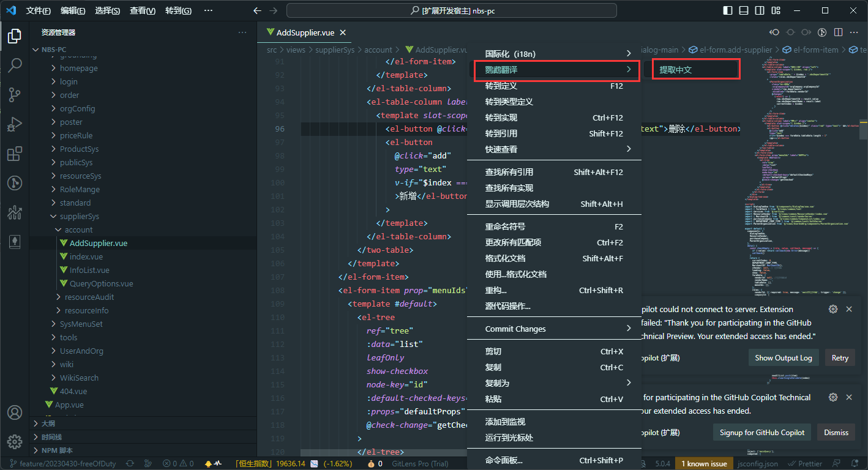Viewport: 868px width, 470px height.
Task: Open the Run and Debug view
Action: [x=15, y=124]
